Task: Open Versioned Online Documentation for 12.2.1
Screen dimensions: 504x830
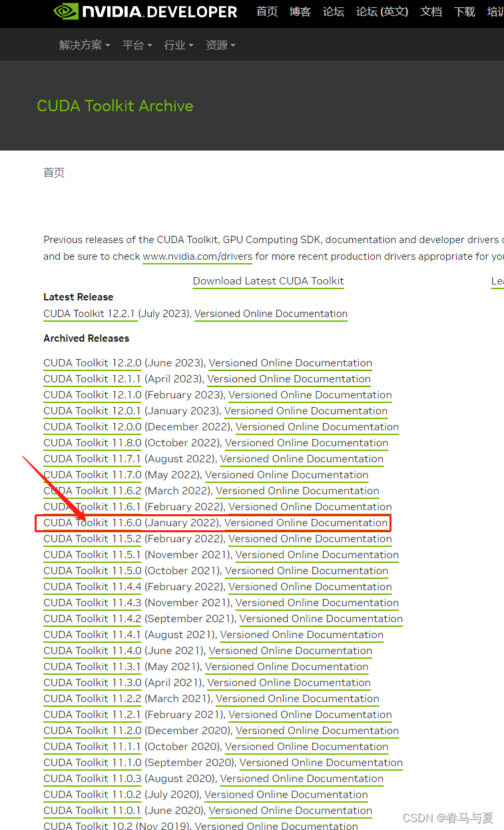Action: click(271, 314)
